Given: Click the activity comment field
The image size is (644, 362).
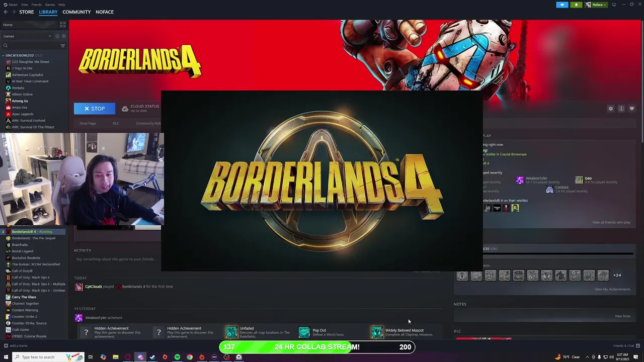Looking at the screenshot, I should pos(117,259).
